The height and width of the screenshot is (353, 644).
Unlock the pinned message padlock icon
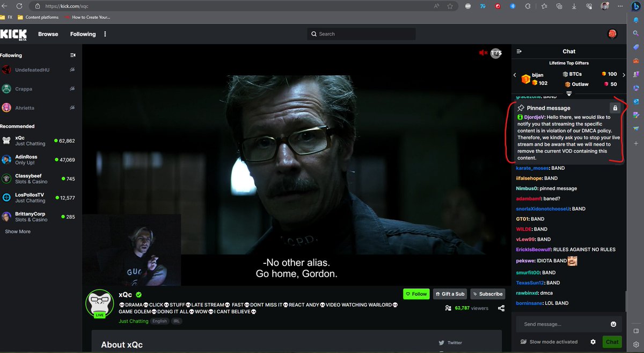[615, 108]
